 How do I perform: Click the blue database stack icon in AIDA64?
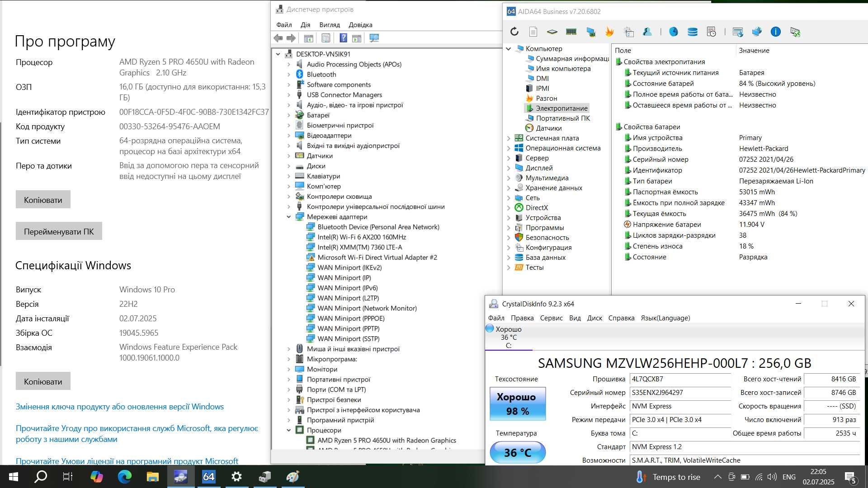point(692,32)
